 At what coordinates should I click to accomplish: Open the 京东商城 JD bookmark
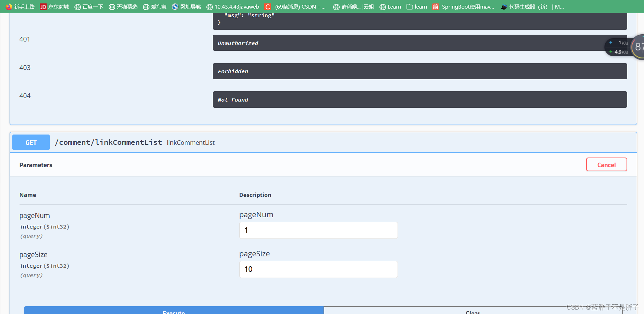pyautogui.click(x=54, y=7)
